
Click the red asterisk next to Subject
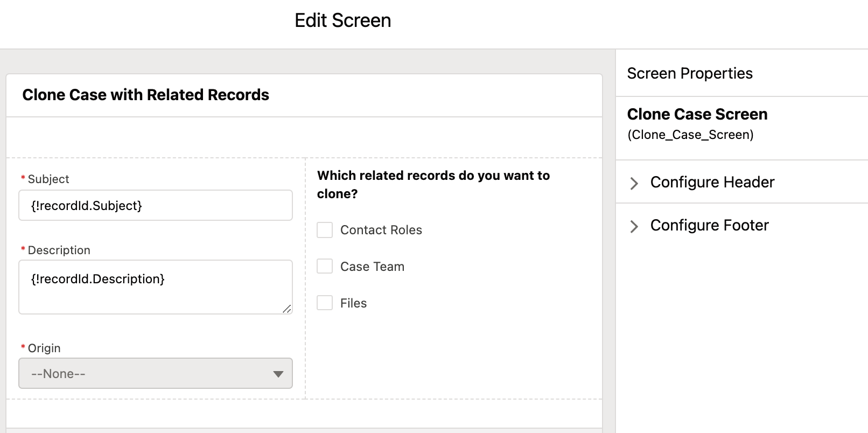click(x=23, y=179)
